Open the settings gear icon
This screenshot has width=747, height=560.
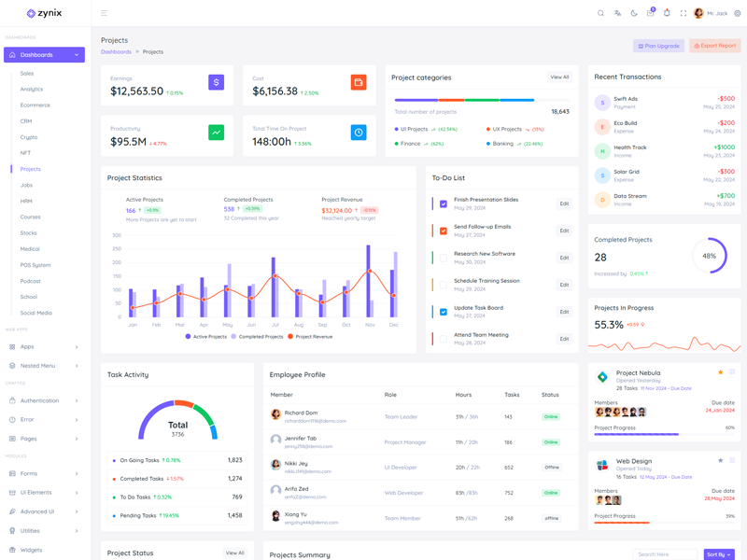coord(737,13)
